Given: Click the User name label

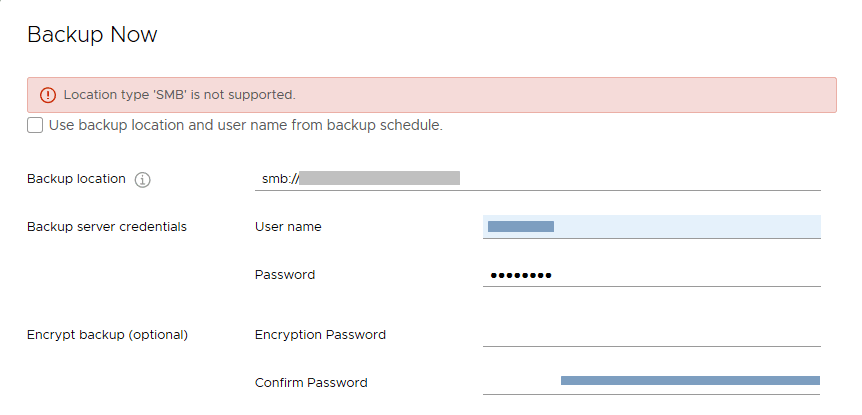Looking at the screenshot, I should pyautogui.click(x=288, y=227).
